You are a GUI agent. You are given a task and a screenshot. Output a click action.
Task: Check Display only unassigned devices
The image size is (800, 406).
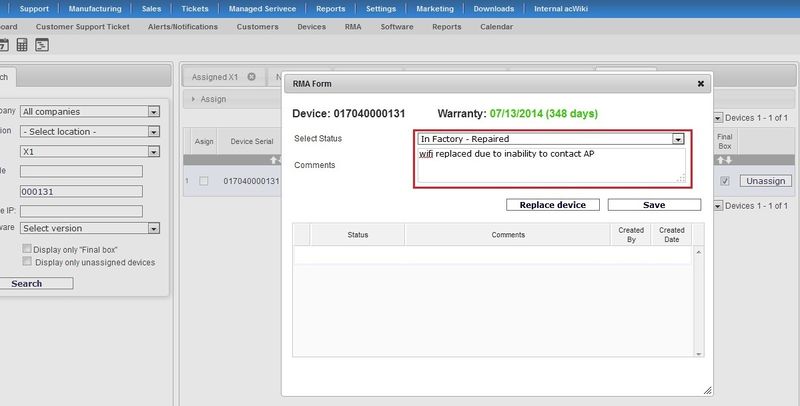pos(28,262)
